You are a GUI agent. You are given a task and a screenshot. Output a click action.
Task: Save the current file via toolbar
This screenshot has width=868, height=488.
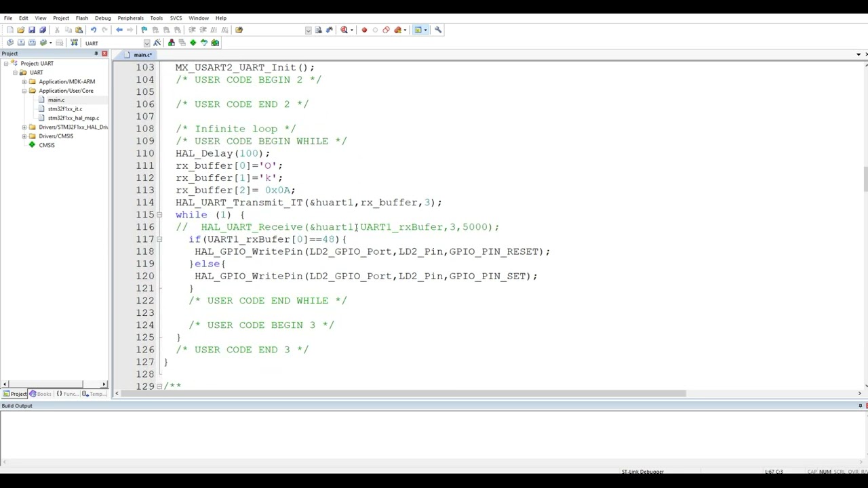pyautogui.click(x=31, y=30)
